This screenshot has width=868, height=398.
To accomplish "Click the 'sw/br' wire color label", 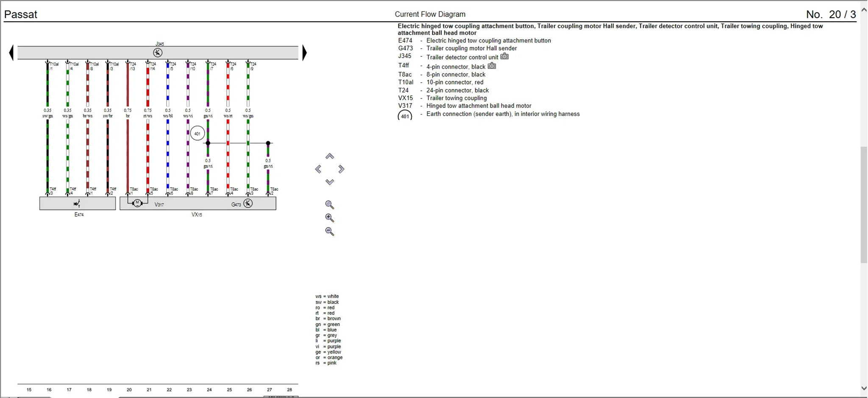I will coord(108,116).
